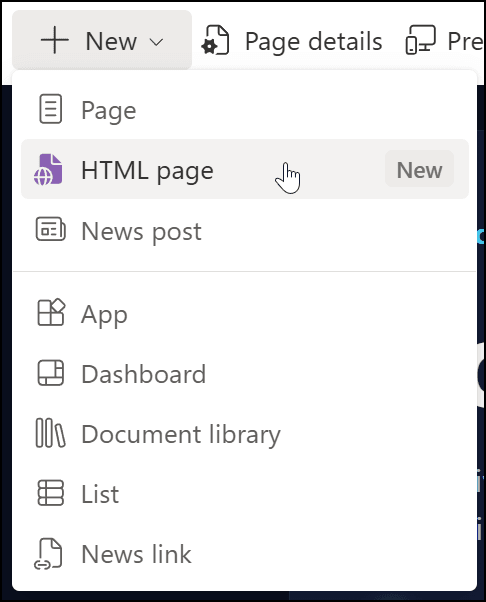Click the New button label
The width and height of the screenshot is (486, 602).
coord(111,41)
